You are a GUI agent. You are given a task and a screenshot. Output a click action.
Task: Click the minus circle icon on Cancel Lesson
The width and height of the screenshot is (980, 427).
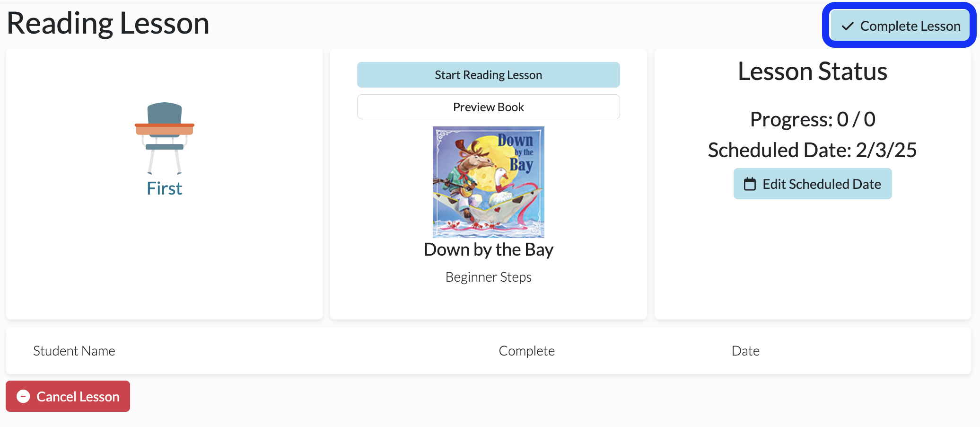(x=23, y=396)
